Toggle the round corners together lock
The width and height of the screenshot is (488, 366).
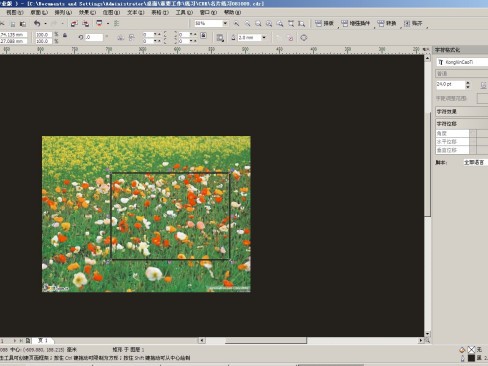coord(204,35)
